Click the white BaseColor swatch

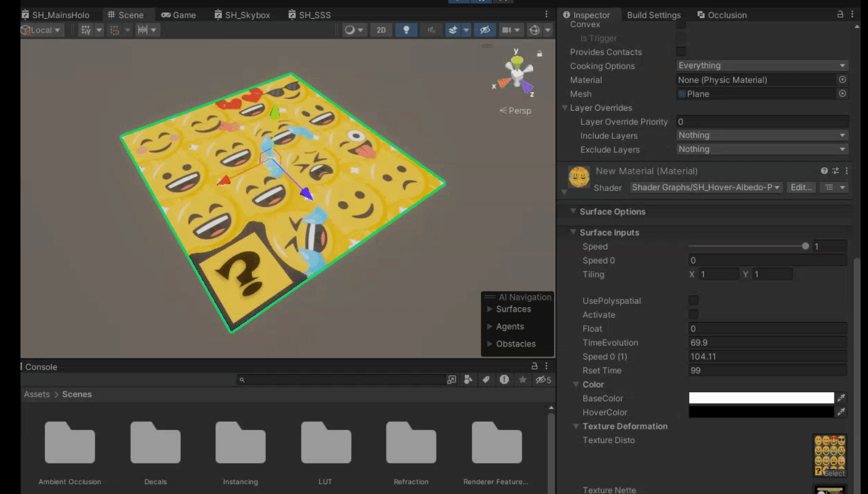762,398
